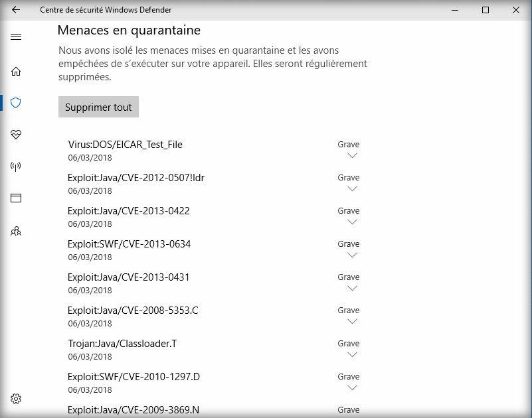The width and height of the screenshot is (532, 418).
Task: Maximize the Windows Defender window
Action: click(x=486, y=10)
